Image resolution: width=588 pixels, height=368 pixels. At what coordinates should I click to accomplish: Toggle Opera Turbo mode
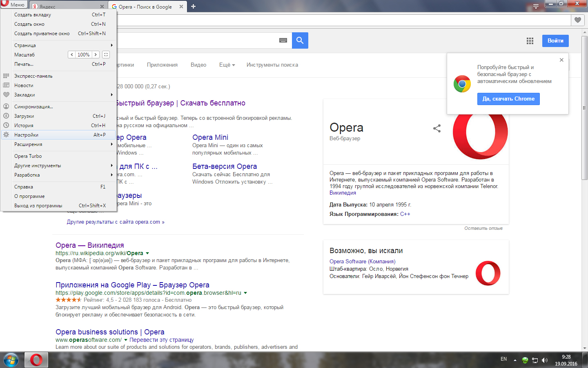[59, 156]
